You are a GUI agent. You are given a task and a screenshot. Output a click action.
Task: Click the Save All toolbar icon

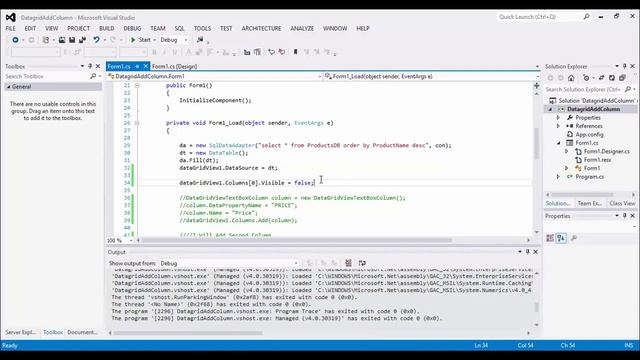[82, 40]
